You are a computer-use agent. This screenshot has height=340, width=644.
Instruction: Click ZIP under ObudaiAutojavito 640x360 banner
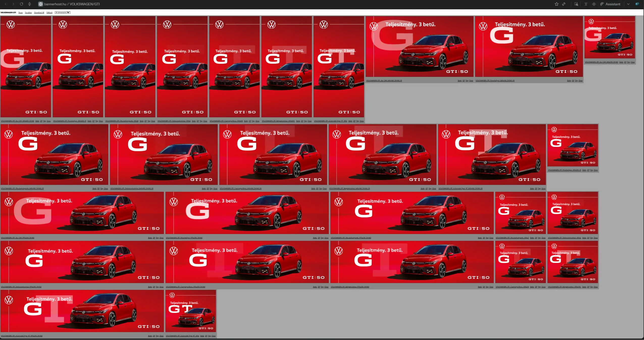pos(98,189)
